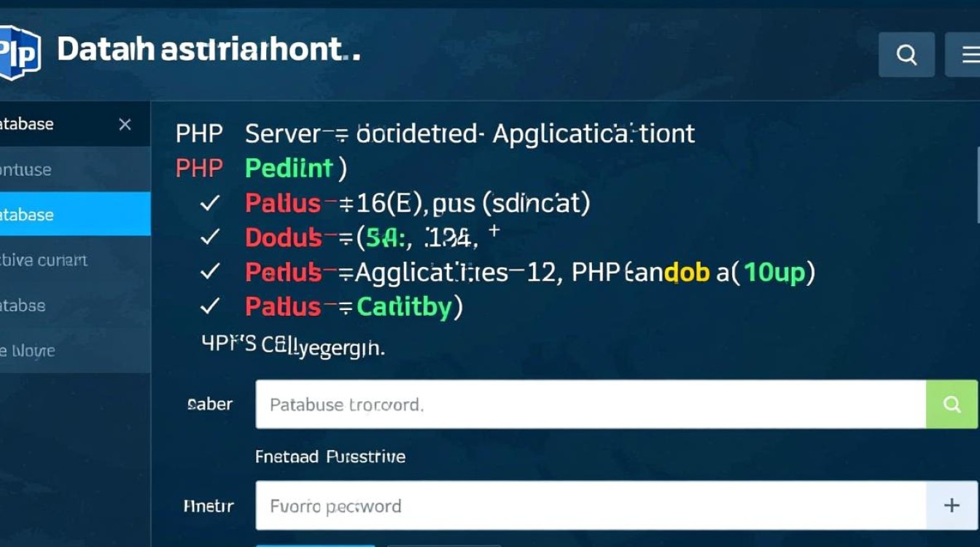The width and height of the screenshot is (980, 547).
Task: Close the sidebar panel with the X
Action: 125,124
